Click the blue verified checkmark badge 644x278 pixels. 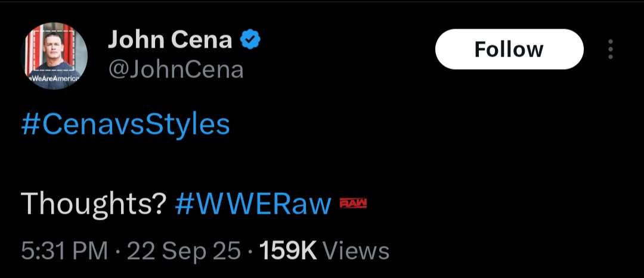coord(250,40)
